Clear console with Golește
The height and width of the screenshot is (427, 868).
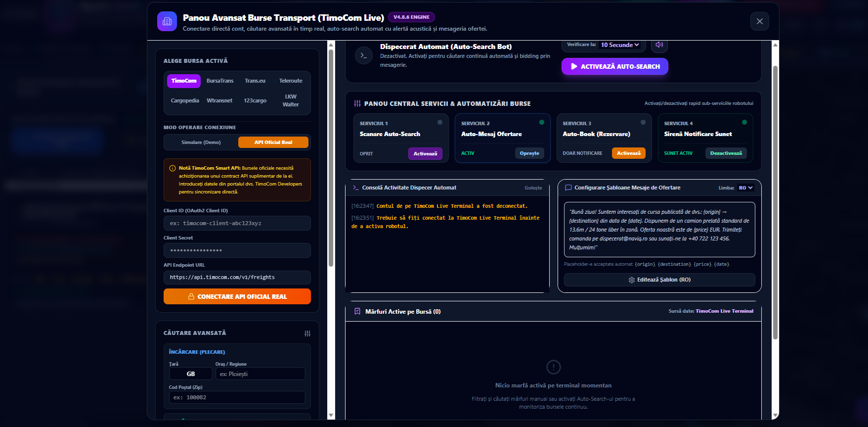(533, 188)
